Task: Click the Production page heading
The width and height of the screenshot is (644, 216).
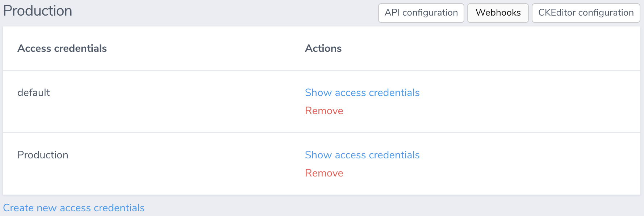Action: 38,11
